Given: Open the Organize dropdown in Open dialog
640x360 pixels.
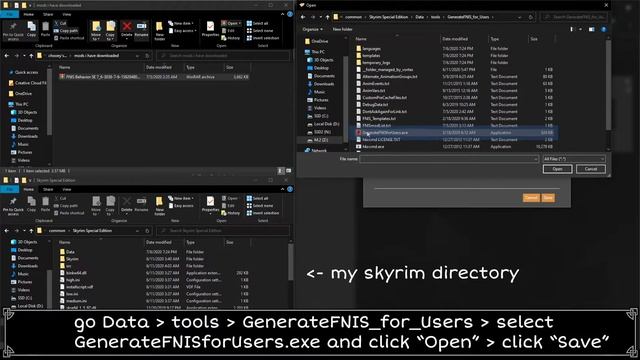Looking at the screenshot, I should point(313,29).
